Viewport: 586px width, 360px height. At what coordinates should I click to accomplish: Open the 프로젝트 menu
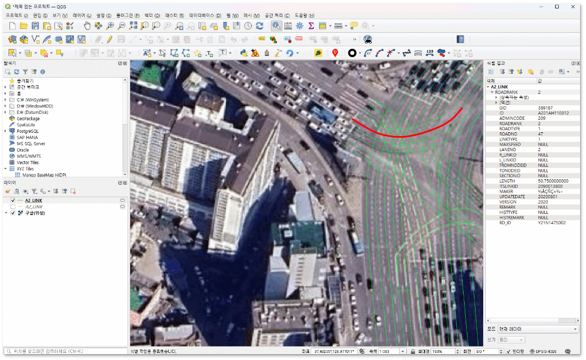[16, 15]
